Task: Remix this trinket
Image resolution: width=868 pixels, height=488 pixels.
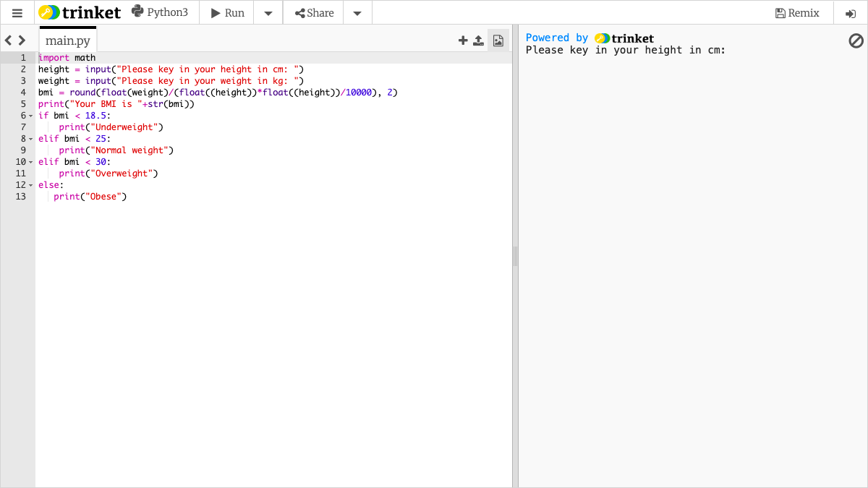Action: point(797,13)
